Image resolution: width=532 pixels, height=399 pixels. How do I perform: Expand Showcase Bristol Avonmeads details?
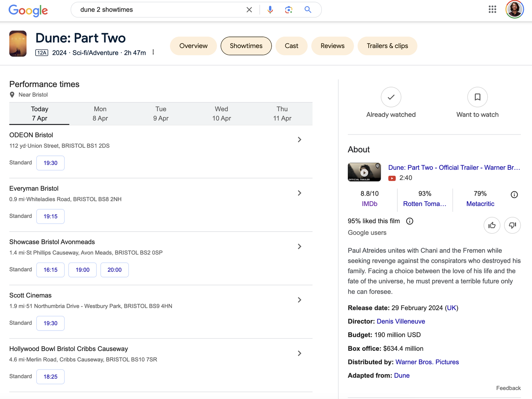point(299,247)
